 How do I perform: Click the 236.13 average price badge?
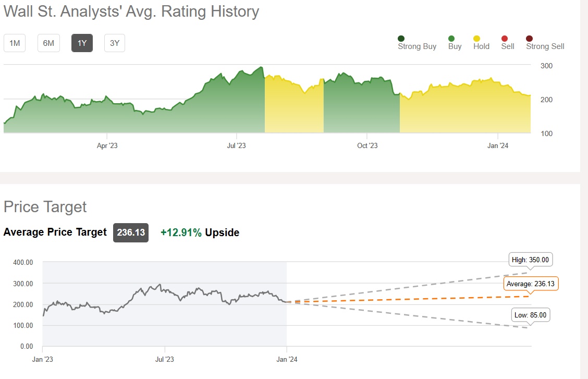point(131,233)
